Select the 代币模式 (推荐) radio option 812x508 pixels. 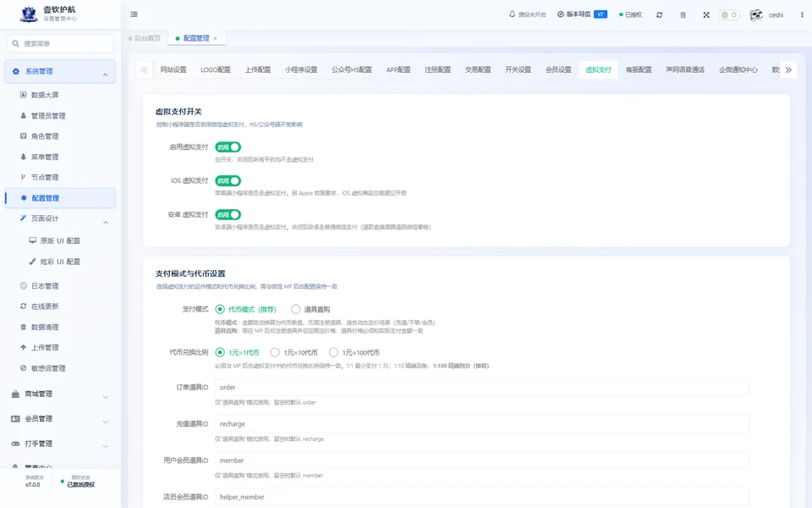click(245, 310)
